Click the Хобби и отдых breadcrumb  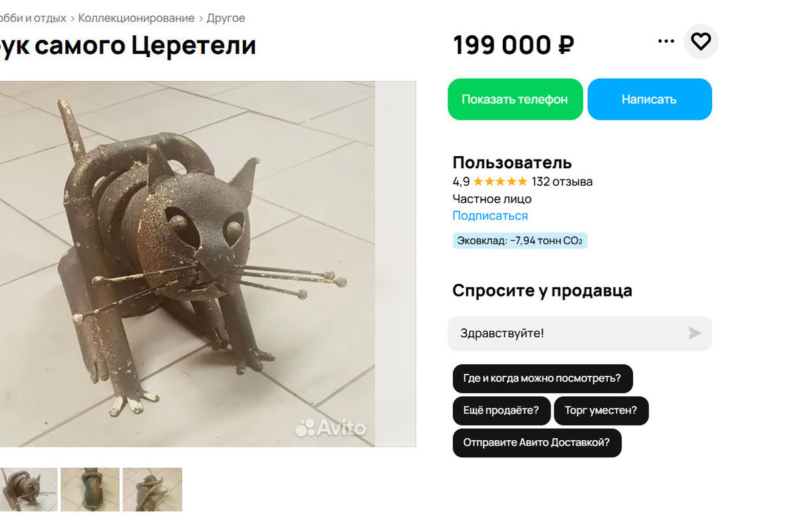coord(33,18)
